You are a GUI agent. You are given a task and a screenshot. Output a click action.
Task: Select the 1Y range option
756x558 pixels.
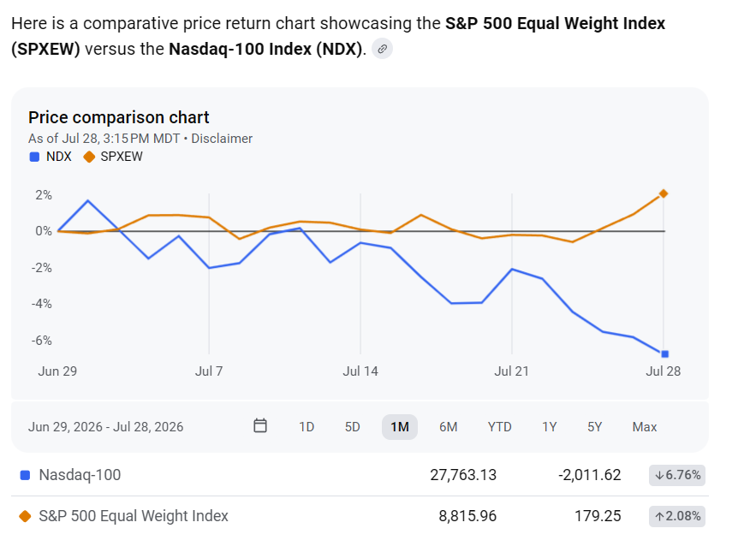(549, 427)
